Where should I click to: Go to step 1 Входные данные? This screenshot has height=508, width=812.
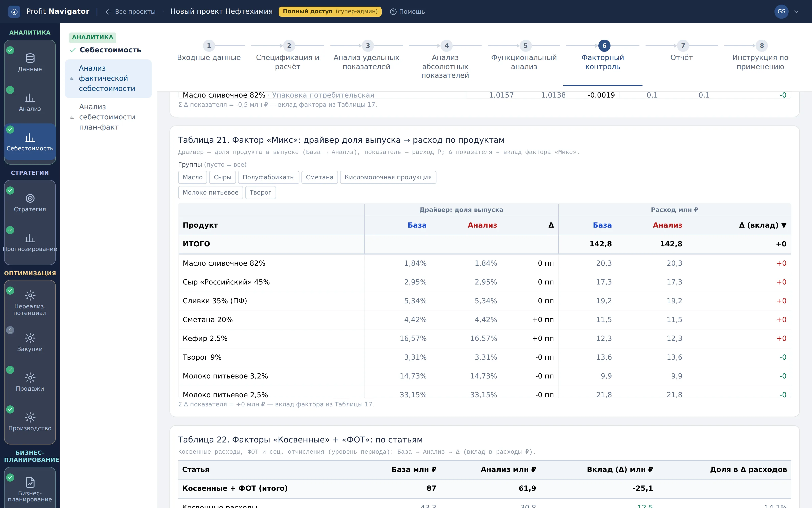(209, 51)
